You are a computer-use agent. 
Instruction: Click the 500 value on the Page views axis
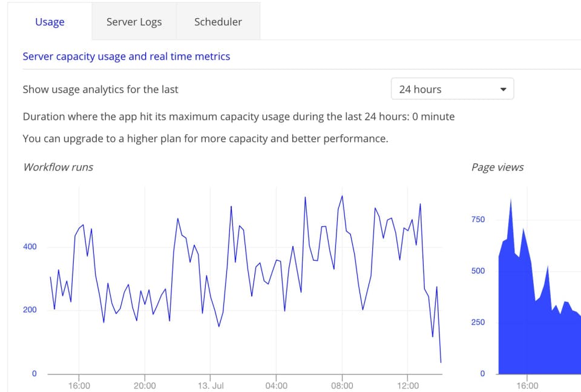(478, 270)
